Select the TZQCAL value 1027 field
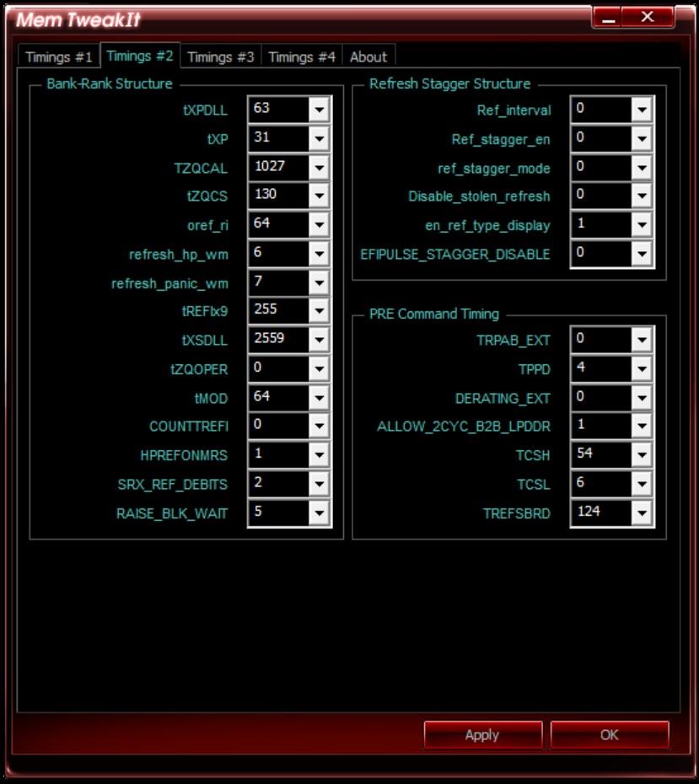This screenshot has height=784, width=699. point(279,167)
